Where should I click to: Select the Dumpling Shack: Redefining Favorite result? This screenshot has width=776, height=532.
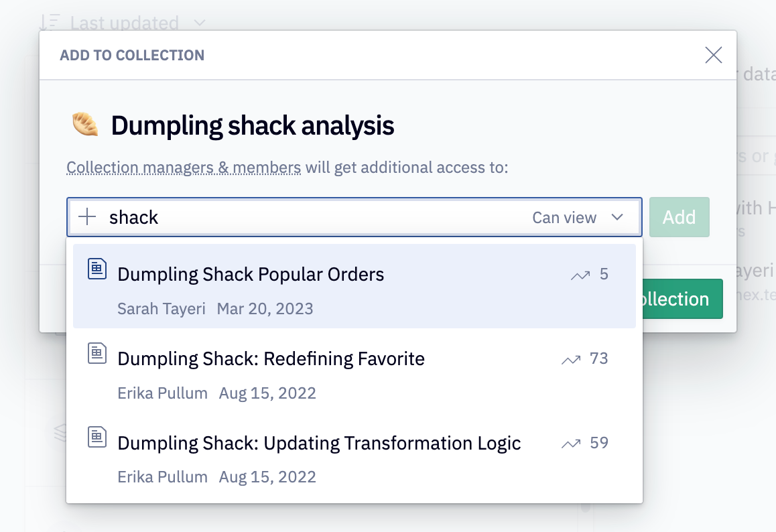point(271,358)
